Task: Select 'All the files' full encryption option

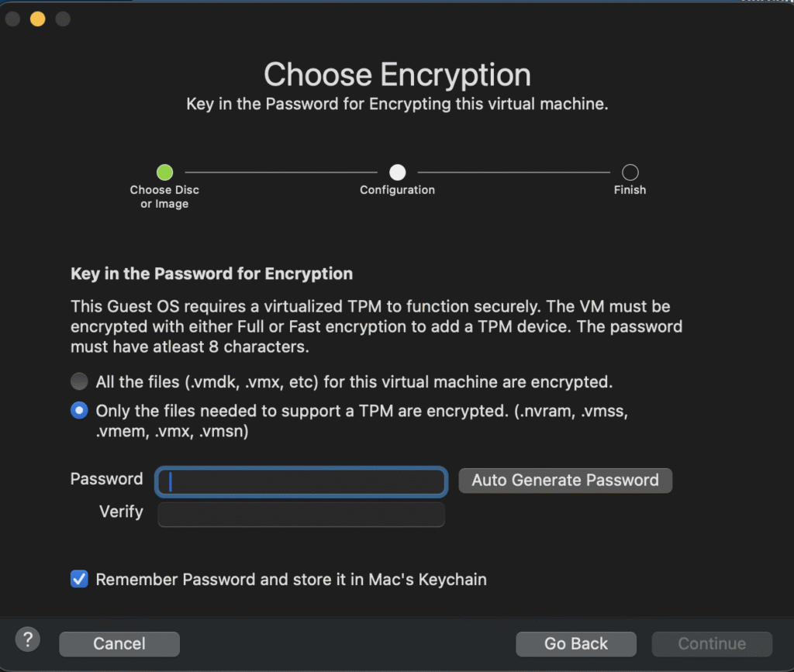Action: pos(79,381)
